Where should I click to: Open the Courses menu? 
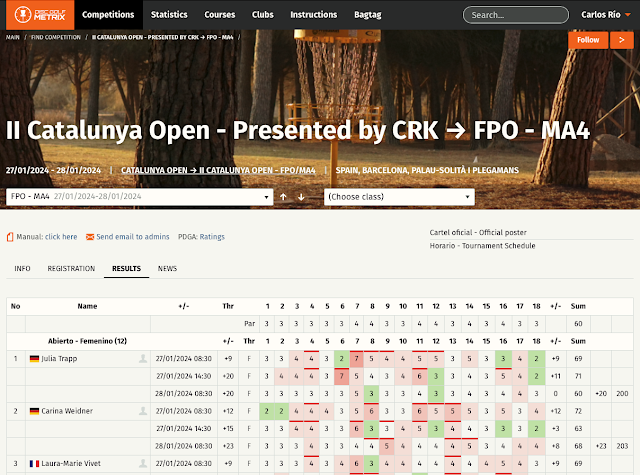220,15
